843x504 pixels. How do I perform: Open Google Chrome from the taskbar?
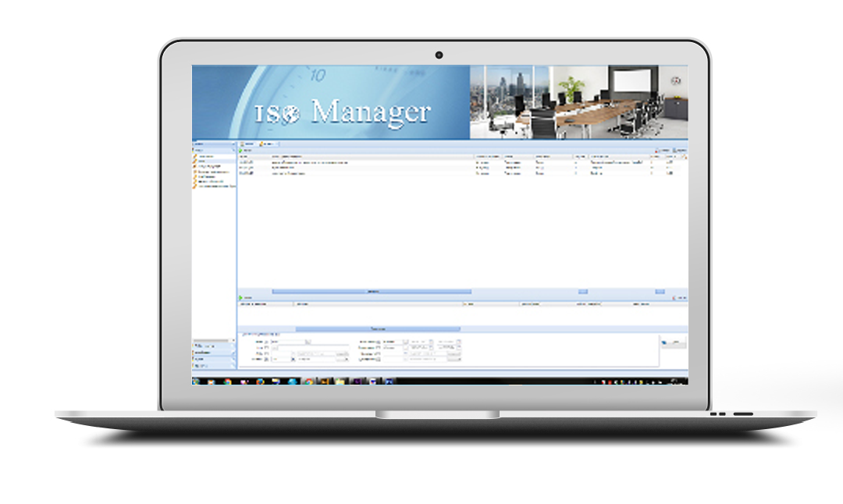(x=227, y=382)
